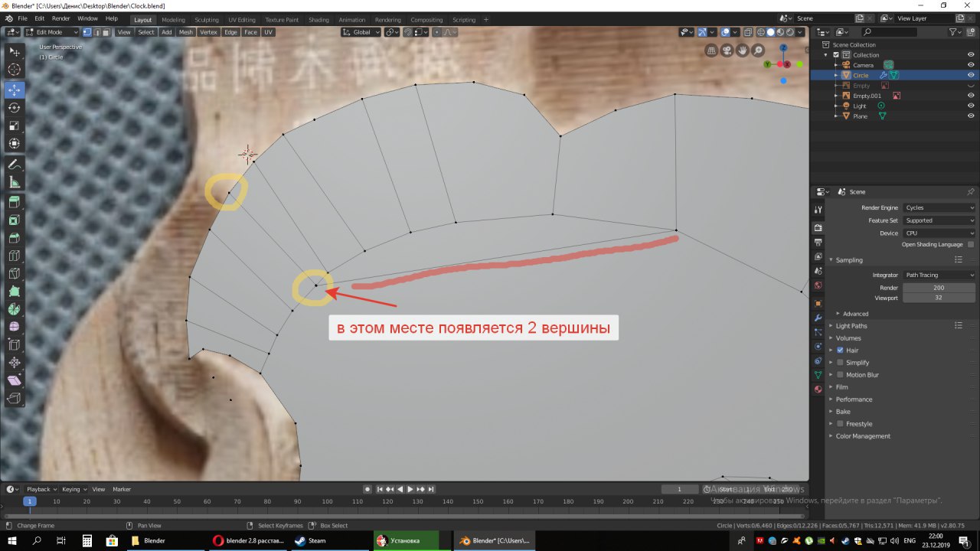This screenshot has width=980, height=551.
Task: Open the Integrator Path Tracing dropdown
Action: pyautogui.click(x=939, y=275)
